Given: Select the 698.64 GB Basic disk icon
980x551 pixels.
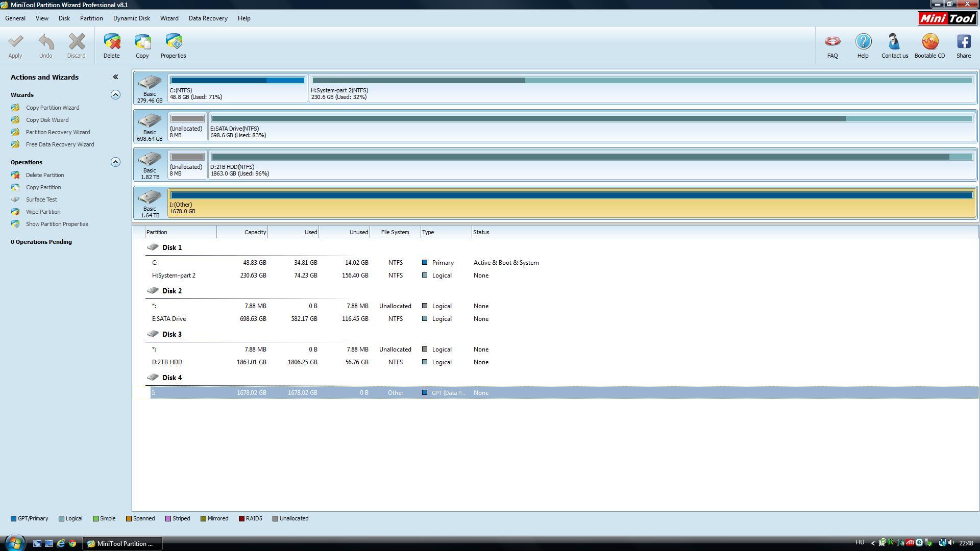Looking at the screenshot, I should pos(150,120).
